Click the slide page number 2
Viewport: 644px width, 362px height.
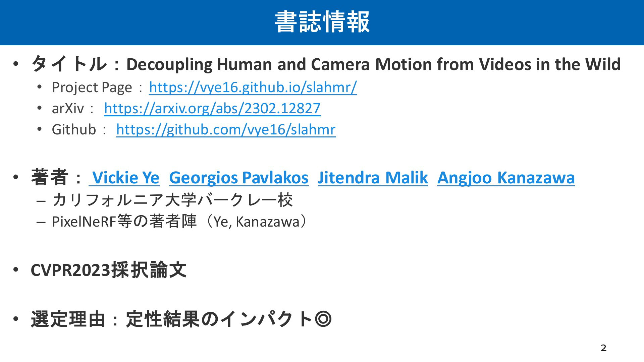coord(603,348)
